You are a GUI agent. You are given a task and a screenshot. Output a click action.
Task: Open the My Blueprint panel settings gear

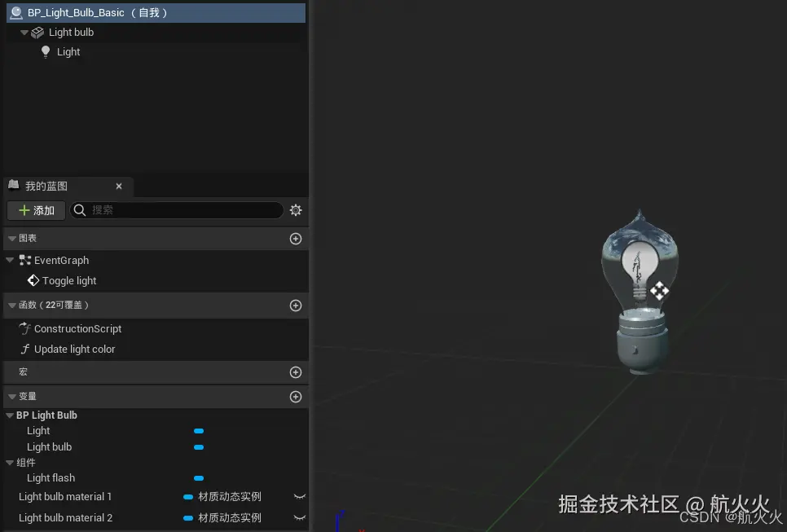click(x=295, y=210)
